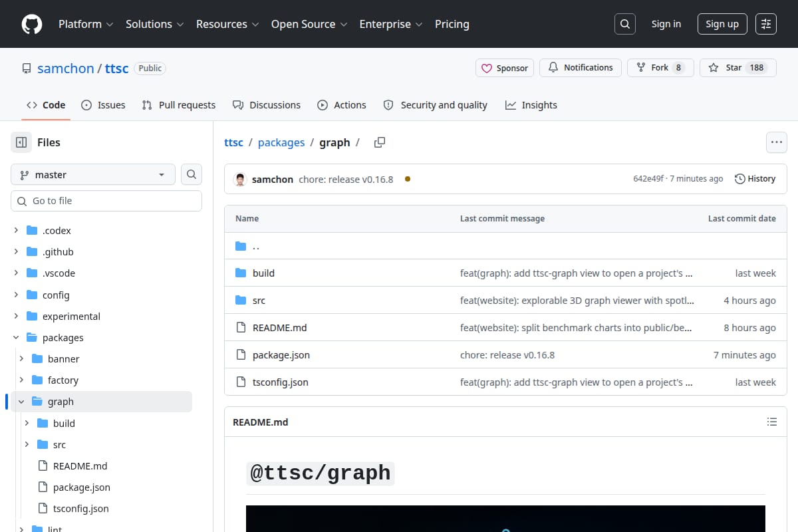Open README.md in sidebar tree
The height and width of the screenshot is (532, 798).
[x=80, y=465]
